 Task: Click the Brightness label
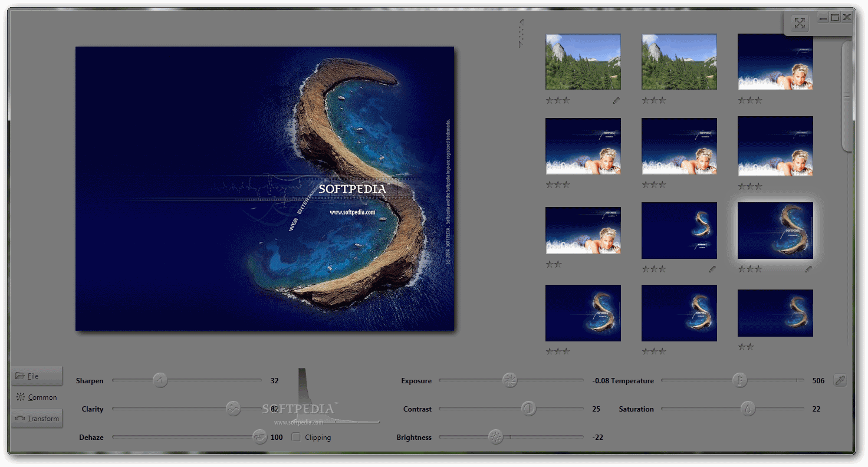point(414,438)
